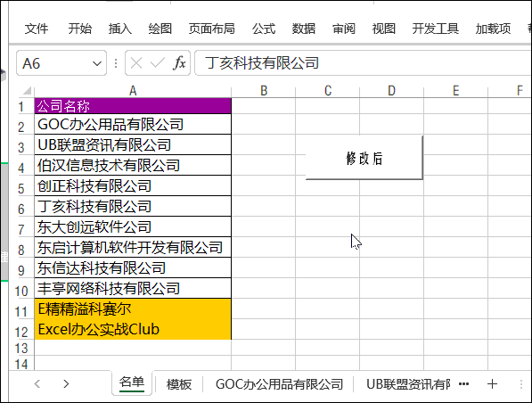
Task: Select column E header
Action: tap(455, 91)
